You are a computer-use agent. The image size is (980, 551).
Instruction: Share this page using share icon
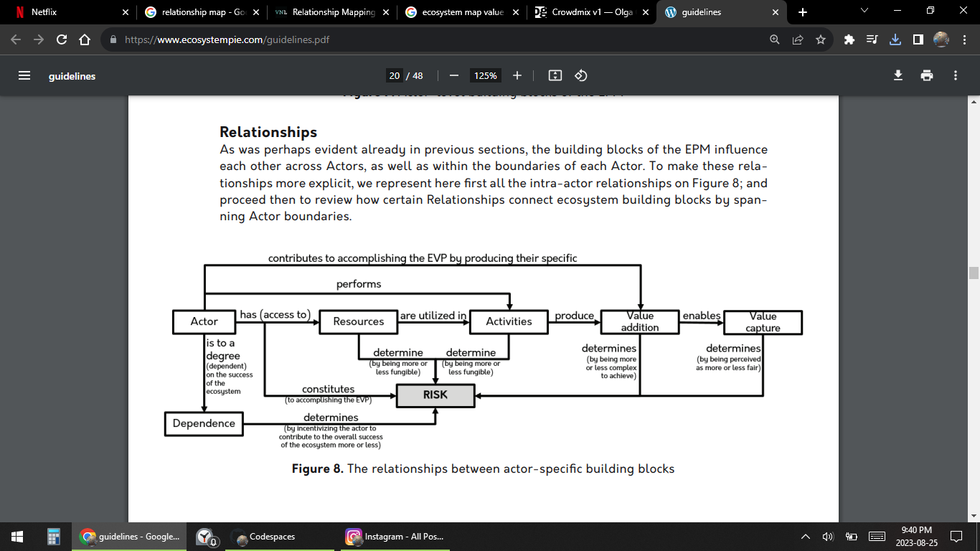(x=798, y=40)
